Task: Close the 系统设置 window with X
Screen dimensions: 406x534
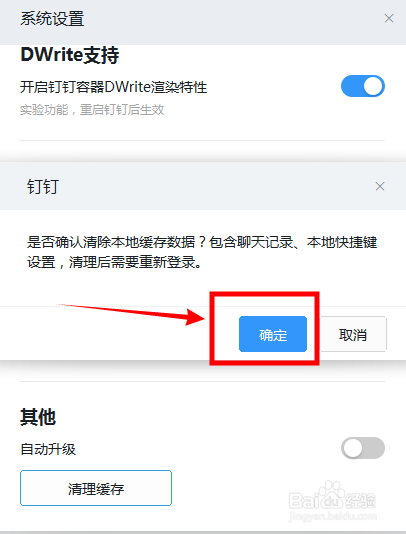Action: [x=389, y=18]
